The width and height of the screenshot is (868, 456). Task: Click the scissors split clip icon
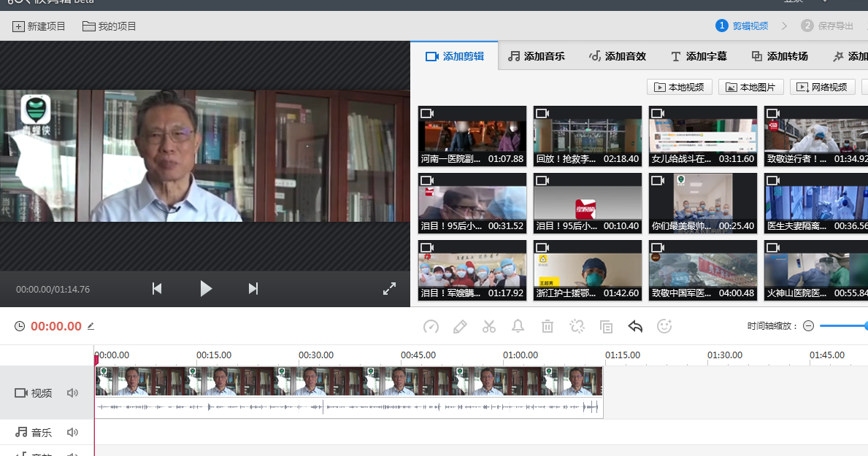tap(489, 326)
